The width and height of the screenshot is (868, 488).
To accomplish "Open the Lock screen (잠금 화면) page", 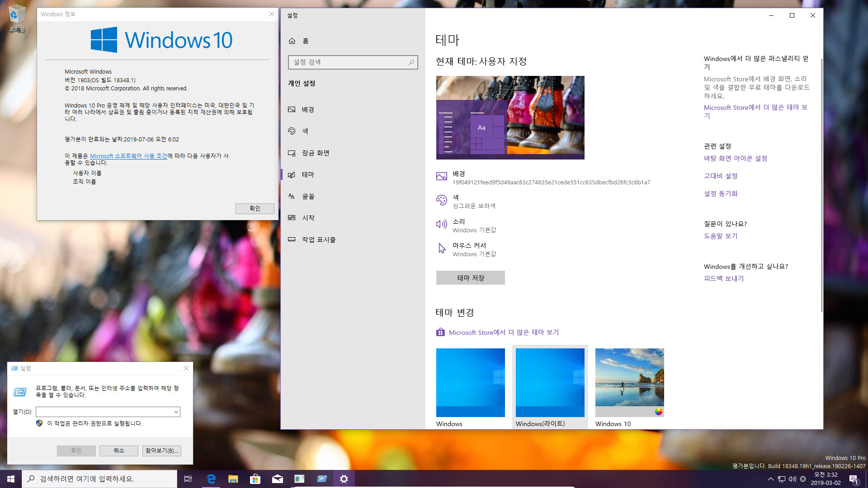I will coord(353,153).
